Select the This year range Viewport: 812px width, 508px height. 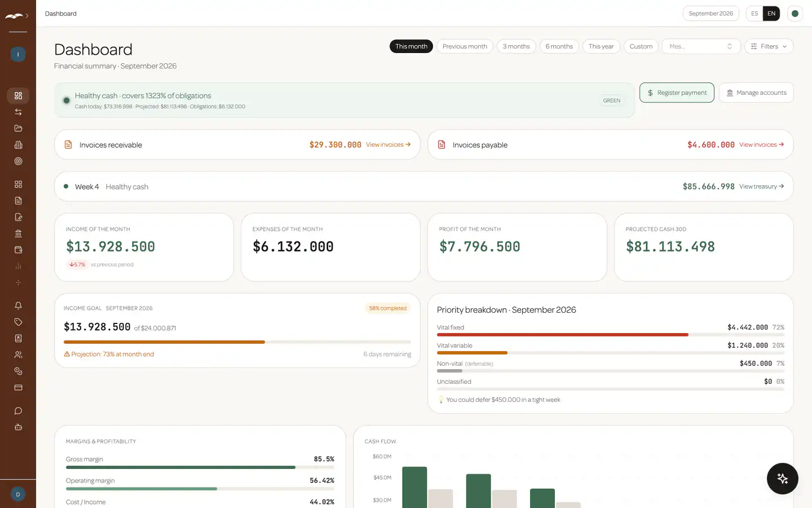601,46
